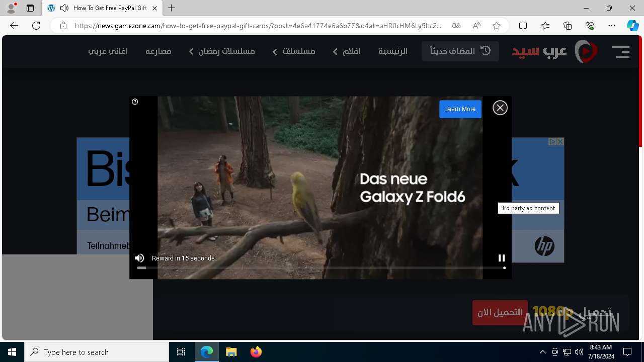Open Microsoft Edge from the taskbar
The image size is (644, 362).
[x=207, y=352]
